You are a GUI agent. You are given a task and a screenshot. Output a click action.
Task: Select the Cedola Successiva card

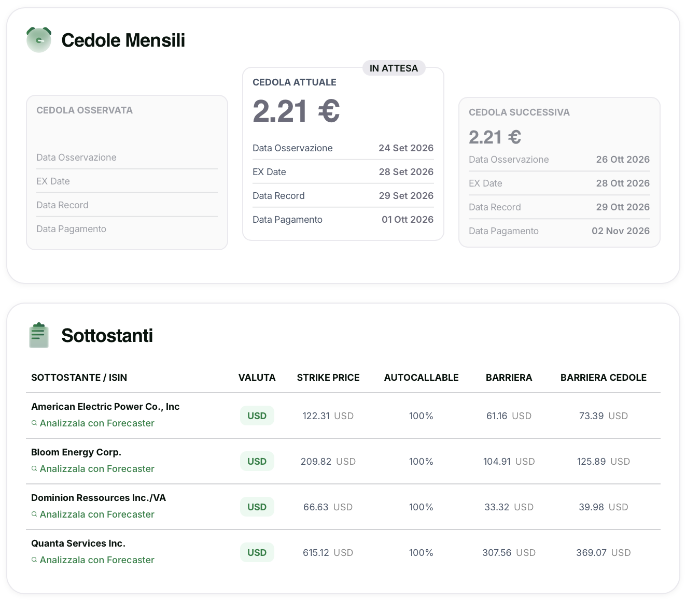click(559, 172)
